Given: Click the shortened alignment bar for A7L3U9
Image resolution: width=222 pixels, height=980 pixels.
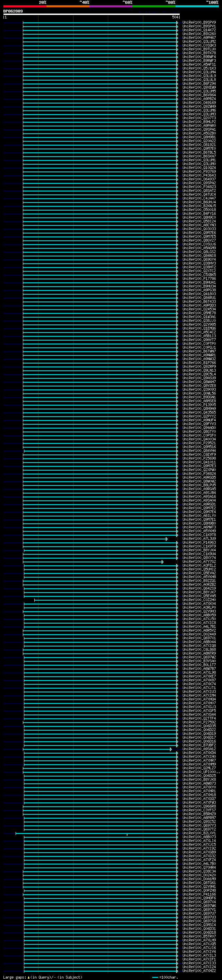Looking at the screenshot, I should [95, 539].
